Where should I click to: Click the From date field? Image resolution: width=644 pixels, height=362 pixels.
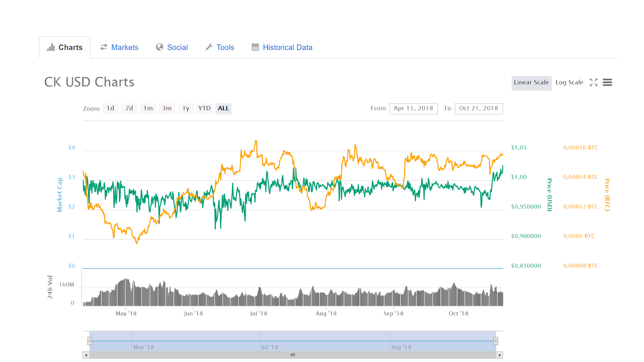pyautogui.click(x=413, y=108)
